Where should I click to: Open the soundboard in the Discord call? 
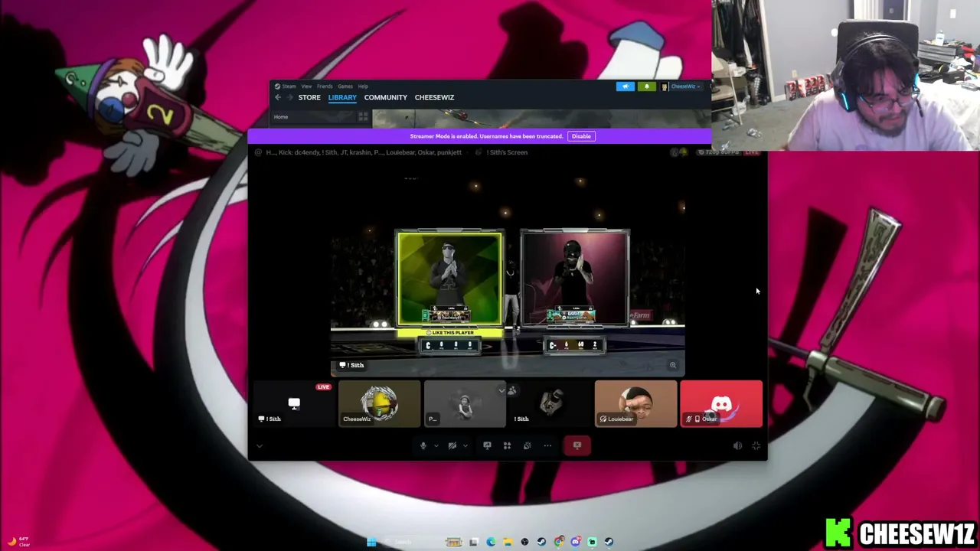pyautogui.click(x=527, y=445)
